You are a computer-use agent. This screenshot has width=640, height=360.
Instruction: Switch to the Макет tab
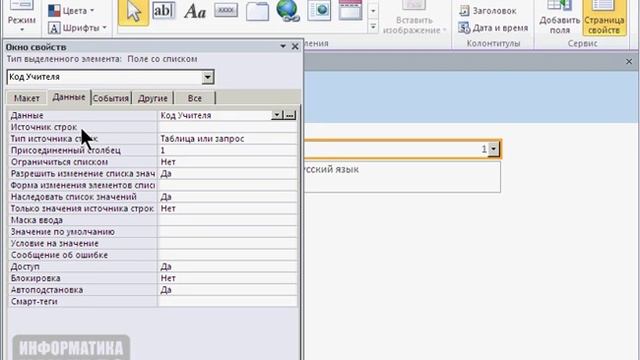[27, 98]
